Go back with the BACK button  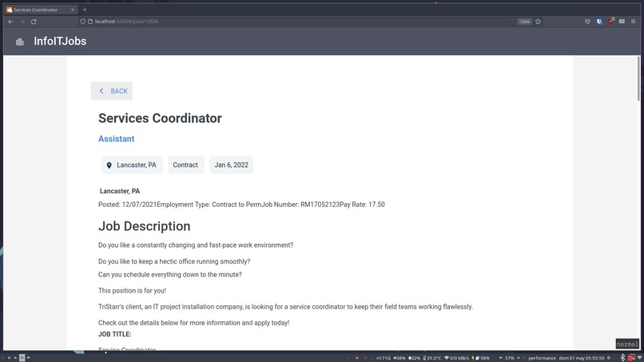112,91
